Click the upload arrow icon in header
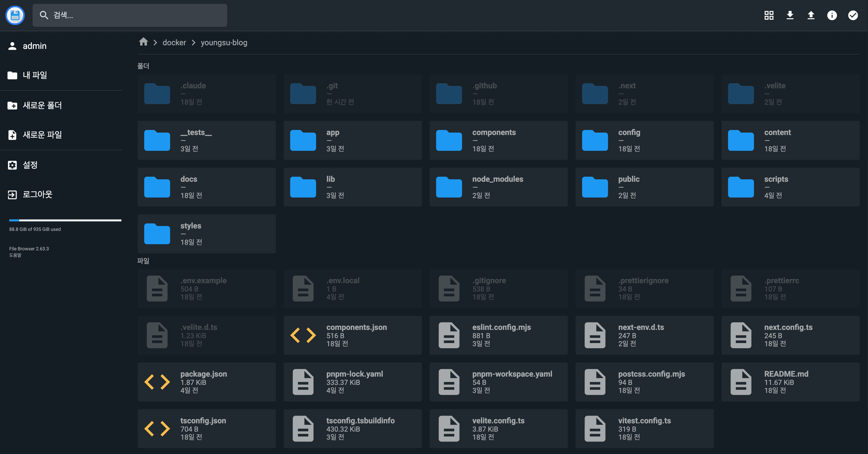Image resolution: width=868 pixels, height=454 pixels. (811, 15)
